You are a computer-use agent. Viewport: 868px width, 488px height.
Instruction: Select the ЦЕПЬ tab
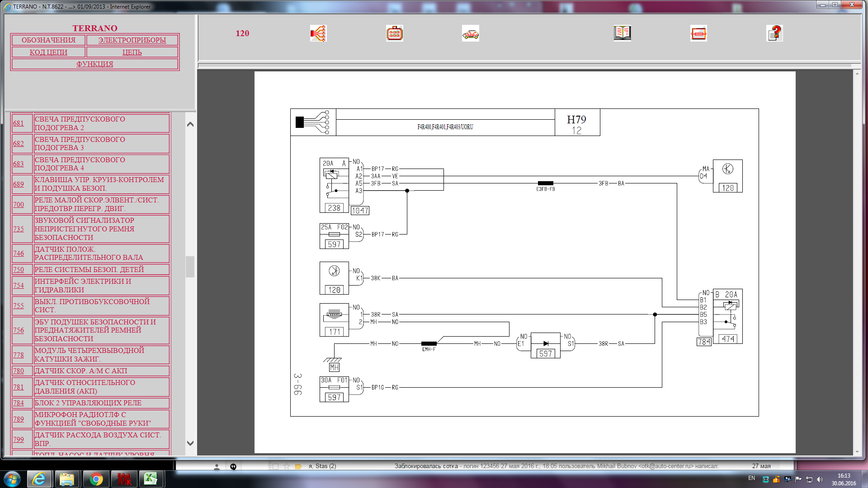pyautogui.click(x=132, y=52)
